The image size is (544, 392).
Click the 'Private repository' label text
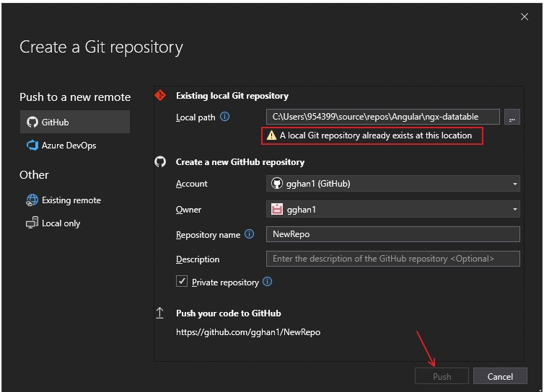coord(225,282)
